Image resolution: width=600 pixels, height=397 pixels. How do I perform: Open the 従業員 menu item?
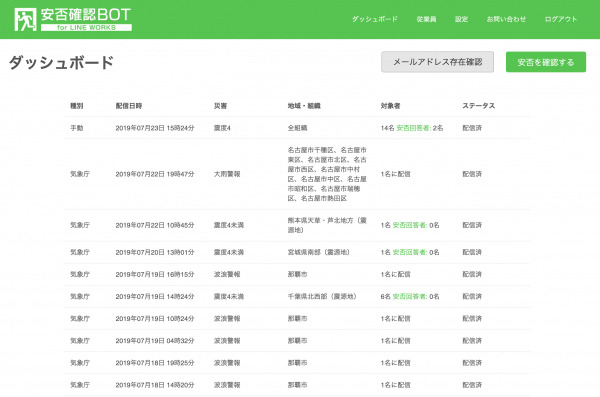coord(426,19)
